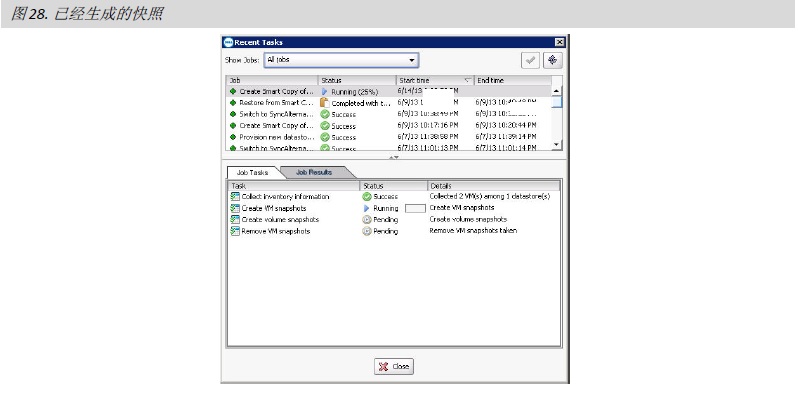Click Success check icon in the 10:17:16 PM job row
The image size is (798, 393).
coord(325,126)
